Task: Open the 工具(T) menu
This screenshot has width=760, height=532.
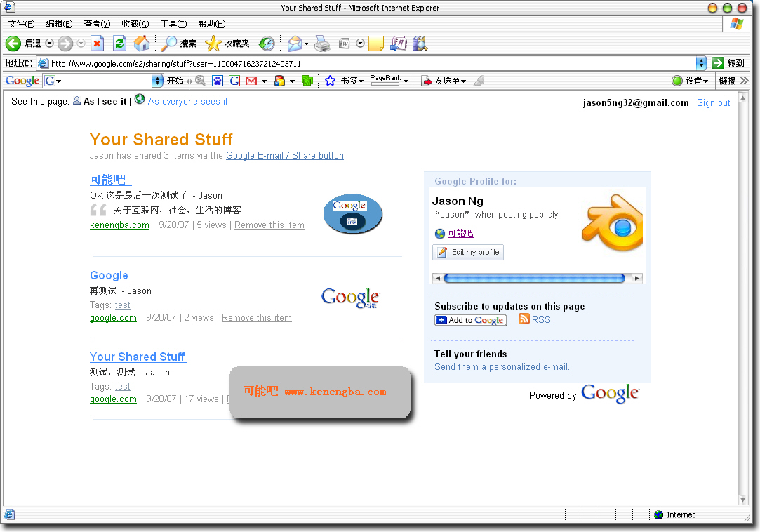Action: 173,24
